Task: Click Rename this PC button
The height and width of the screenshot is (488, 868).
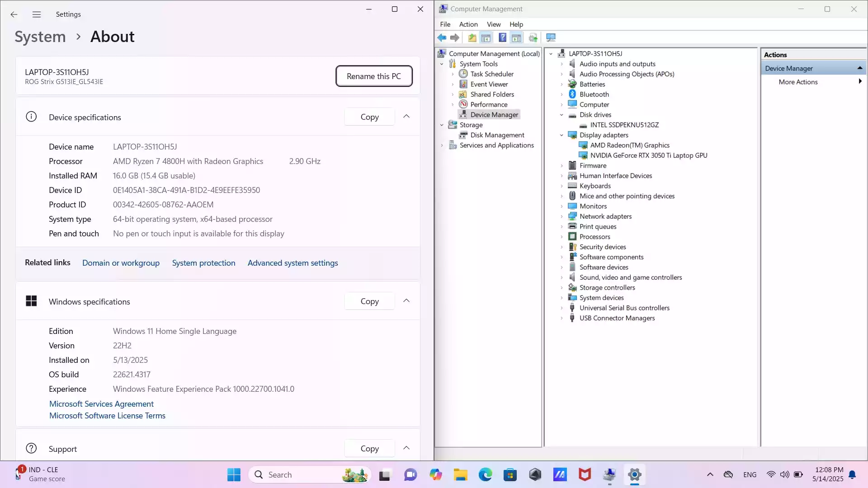Action: pos(374,76)
